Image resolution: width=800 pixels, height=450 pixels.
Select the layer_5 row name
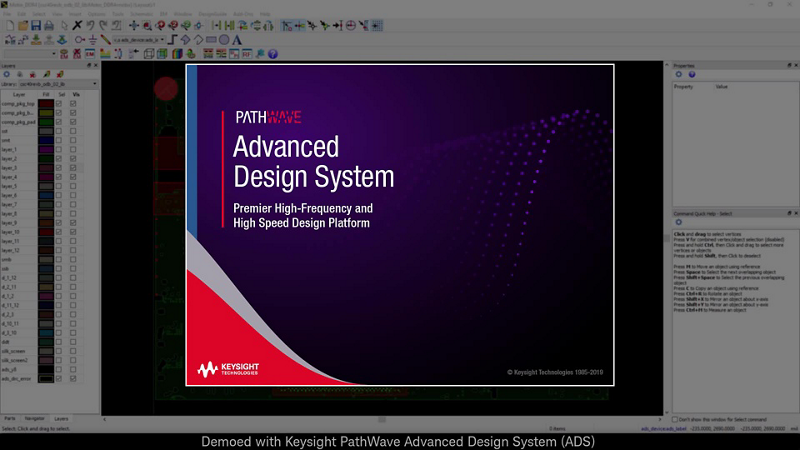9,186
